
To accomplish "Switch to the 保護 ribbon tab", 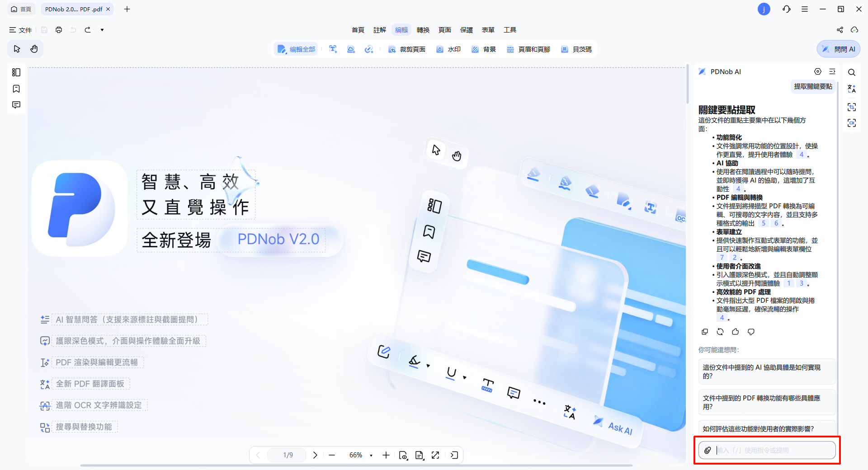I will coord(467,30).
